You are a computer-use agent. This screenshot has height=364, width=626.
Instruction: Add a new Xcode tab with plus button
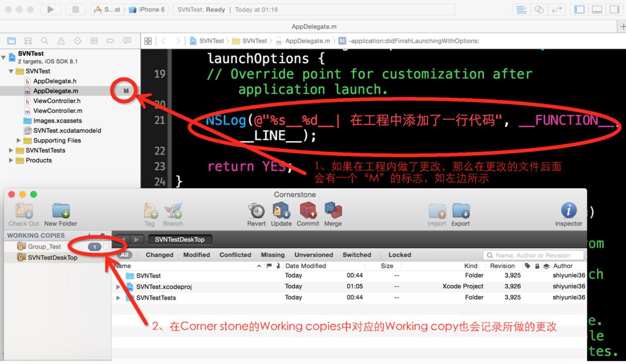click(622, 26)
